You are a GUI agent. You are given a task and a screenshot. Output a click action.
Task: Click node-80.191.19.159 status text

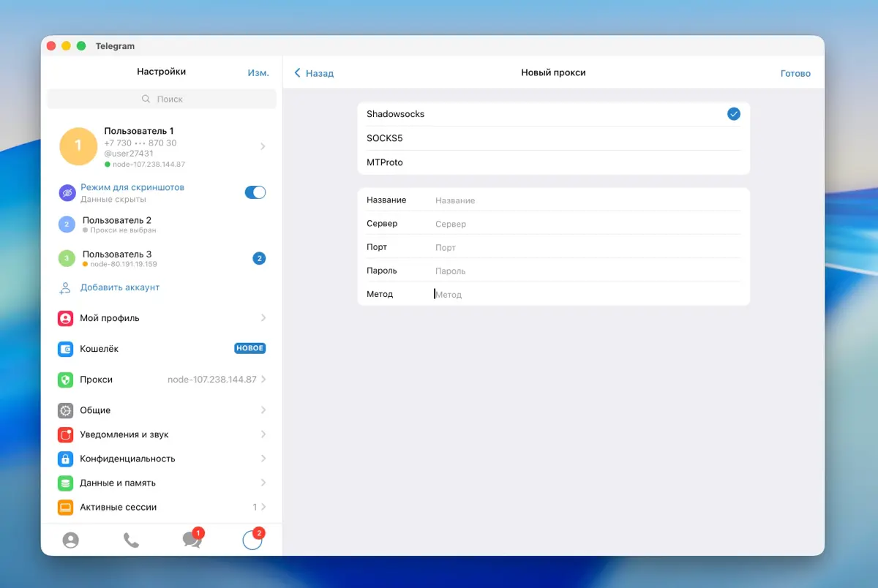[x=123, y=264]
